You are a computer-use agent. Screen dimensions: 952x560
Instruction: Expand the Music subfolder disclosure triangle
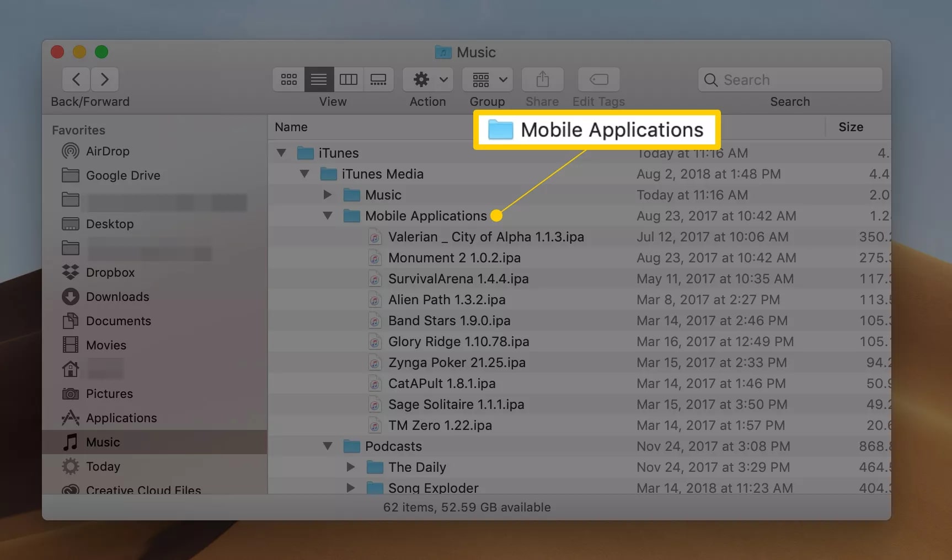[x=328, y=195]
